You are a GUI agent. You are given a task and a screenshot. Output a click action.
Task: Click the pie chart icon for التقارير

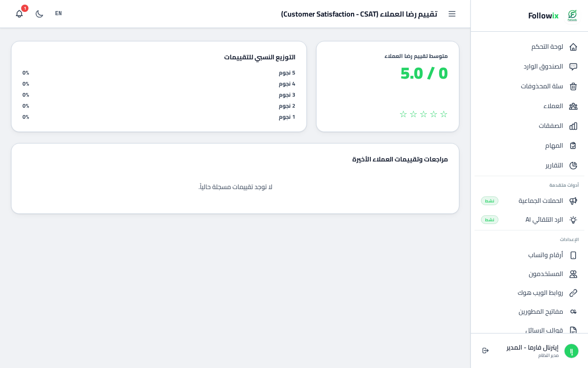(573, 166)
